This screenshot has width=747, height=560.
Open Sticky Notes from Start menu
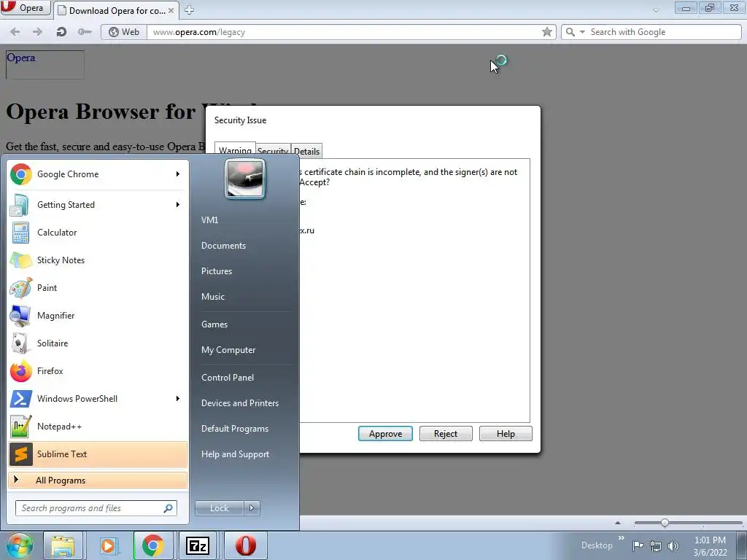98,260
